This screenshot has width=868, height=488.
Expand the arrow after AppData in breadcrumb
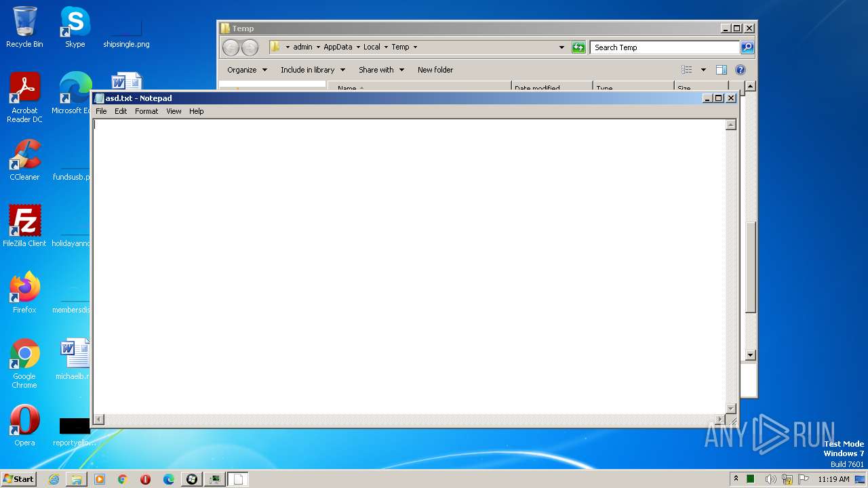point(358,47)
